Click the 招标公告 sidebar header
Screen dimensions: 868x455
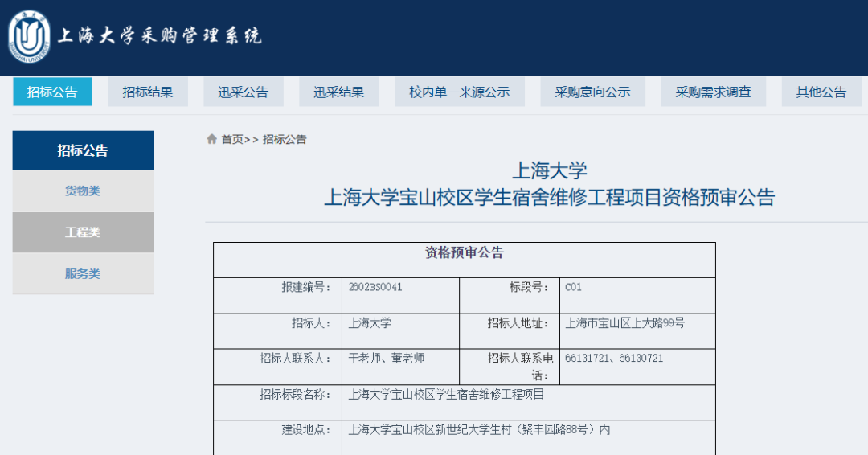tap(83, 150)
